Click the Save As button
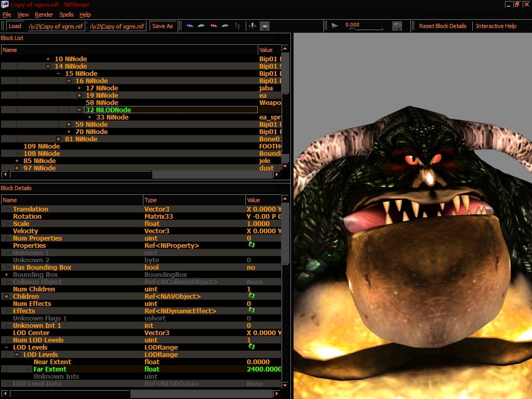 tap(163, 26)
